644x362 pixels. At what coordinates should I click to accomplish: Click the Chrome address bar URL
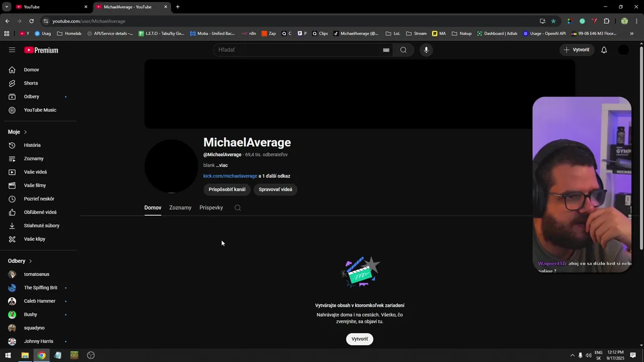[x=89, y=21]
